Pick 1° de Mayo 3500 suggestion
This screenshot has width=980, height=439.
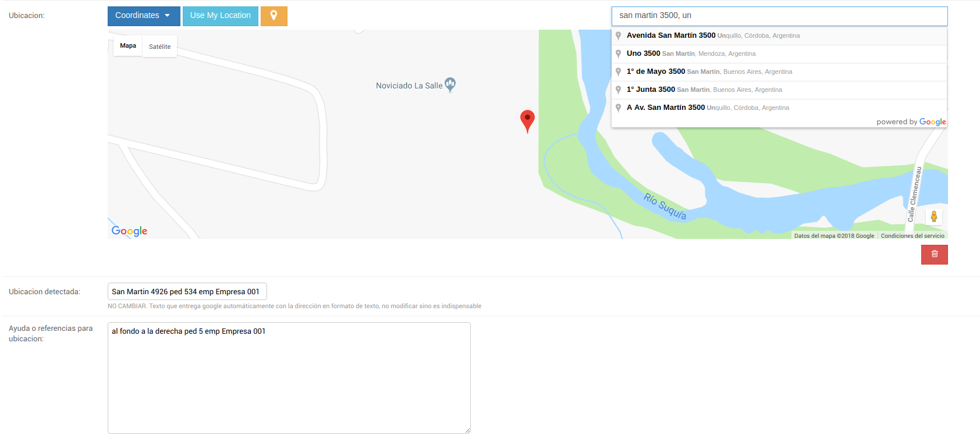(779, 72)
